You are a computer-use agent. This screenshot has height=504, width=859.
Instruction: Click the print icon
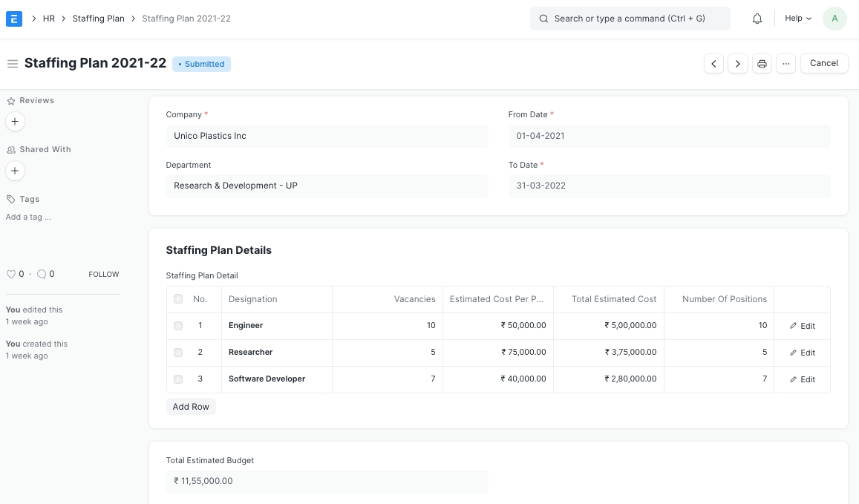coord(762,64)
